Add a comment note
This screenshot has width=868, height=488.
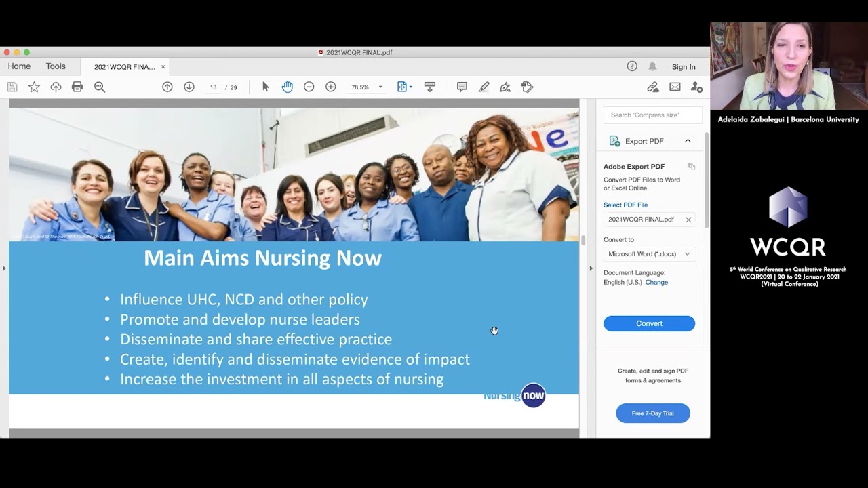[x=462, y=87]
